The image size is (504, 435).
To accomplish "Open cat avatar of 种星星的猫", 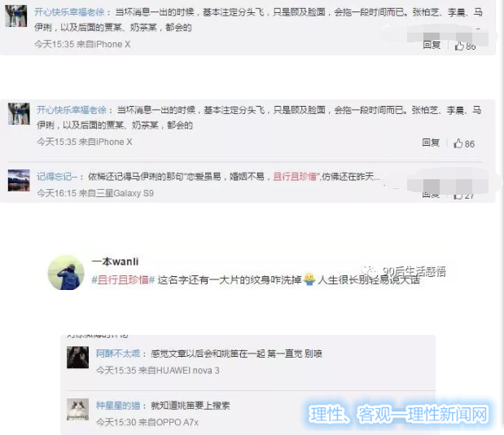I will 78,409.
